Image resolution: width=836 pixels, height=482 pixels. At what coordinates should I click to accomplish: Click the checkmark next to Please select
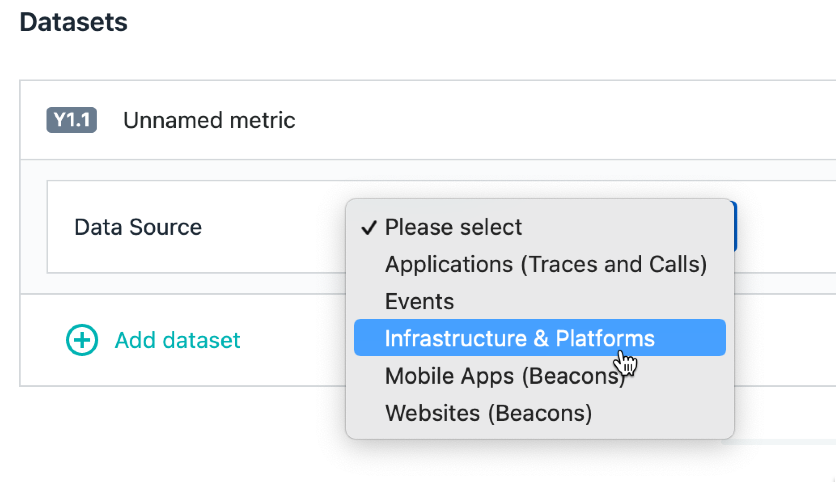tap(368, 228)
